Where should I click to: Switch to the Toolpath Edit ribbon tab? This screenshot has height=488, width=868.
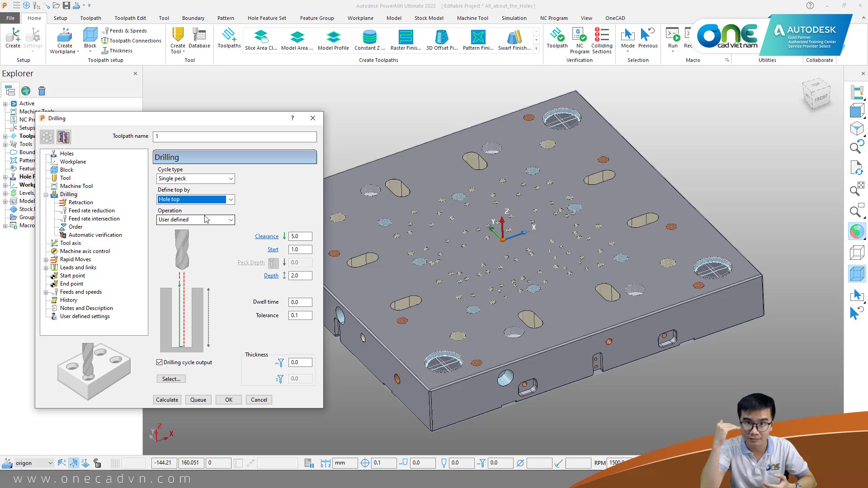(130, 18)
